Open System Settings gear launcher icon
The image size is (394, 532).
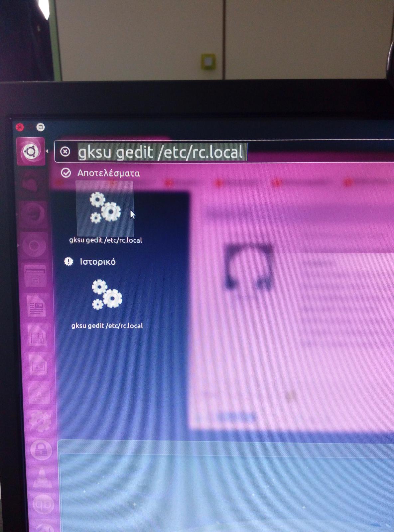tap(40, 422)
